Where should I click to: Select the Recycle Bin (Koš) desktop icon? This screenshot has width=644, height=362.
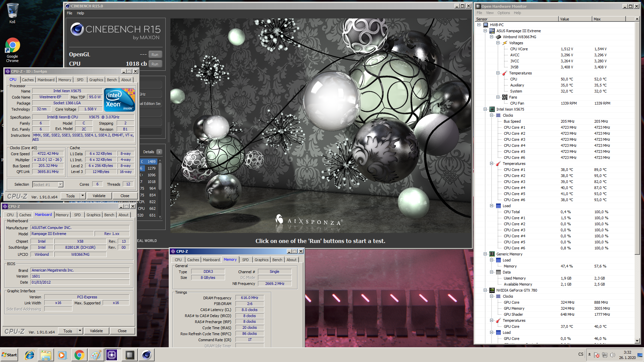click(12, 13)
